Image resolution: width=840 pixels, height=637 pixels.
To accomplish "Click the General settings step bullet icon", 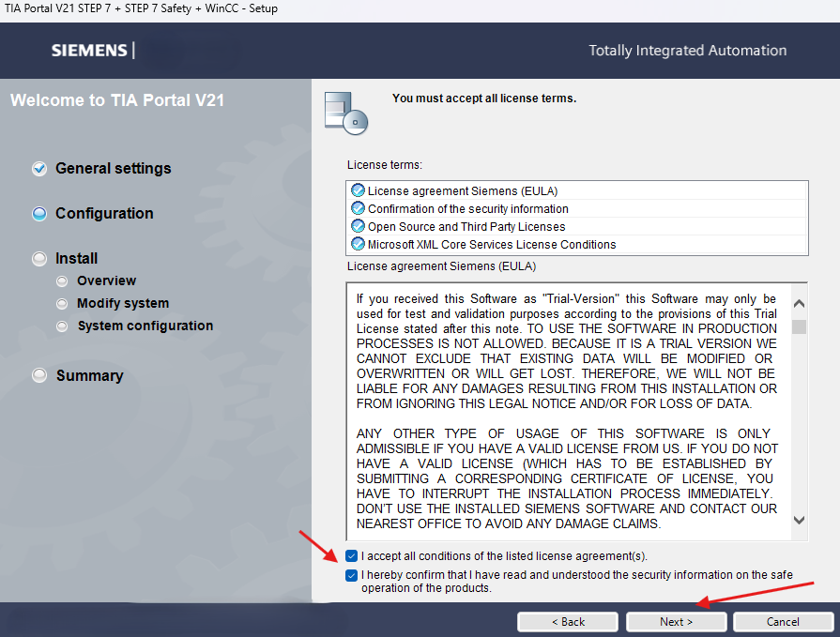I will [x=39, y=169].
